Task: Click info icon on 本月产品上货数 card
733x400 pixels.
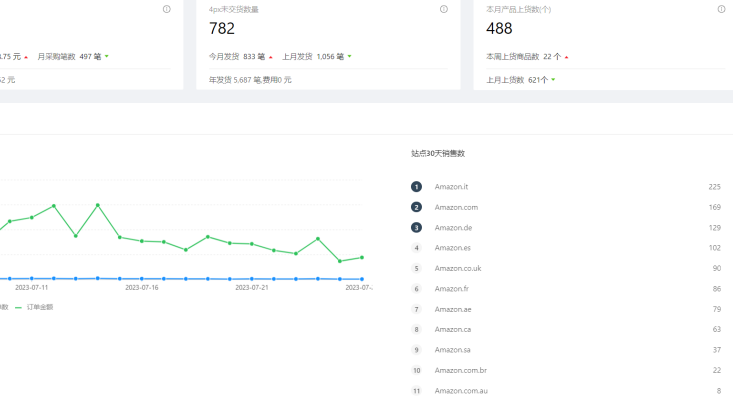Action: [721, 9]
